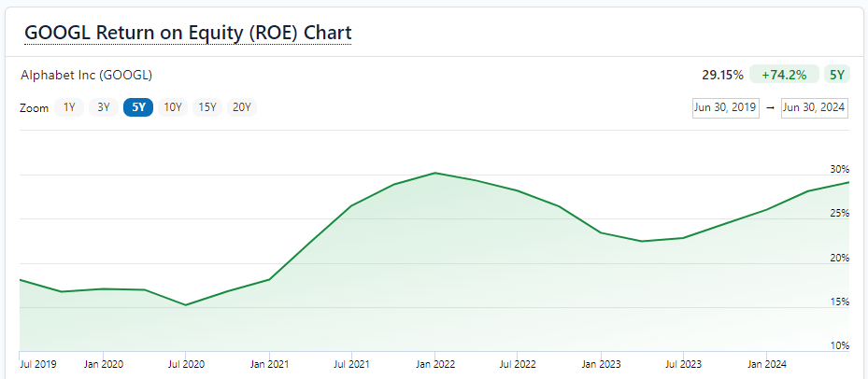
Task: Click the Jul 2022 x-axis label
Action: (x=518, y=365)
